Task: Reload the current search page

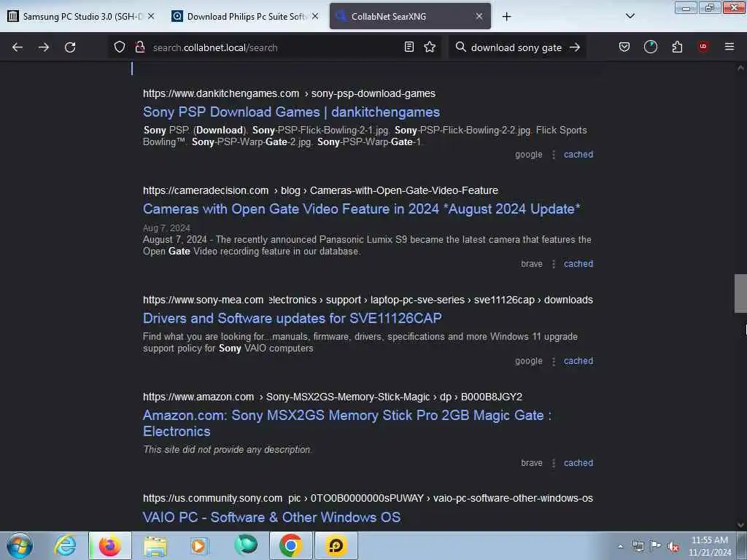Action: [70, 47]
